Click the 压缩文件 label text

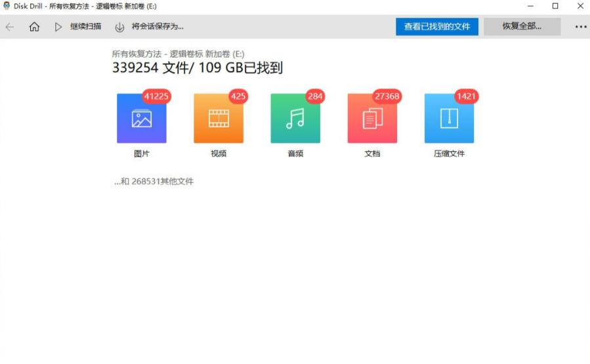point(450,153)
